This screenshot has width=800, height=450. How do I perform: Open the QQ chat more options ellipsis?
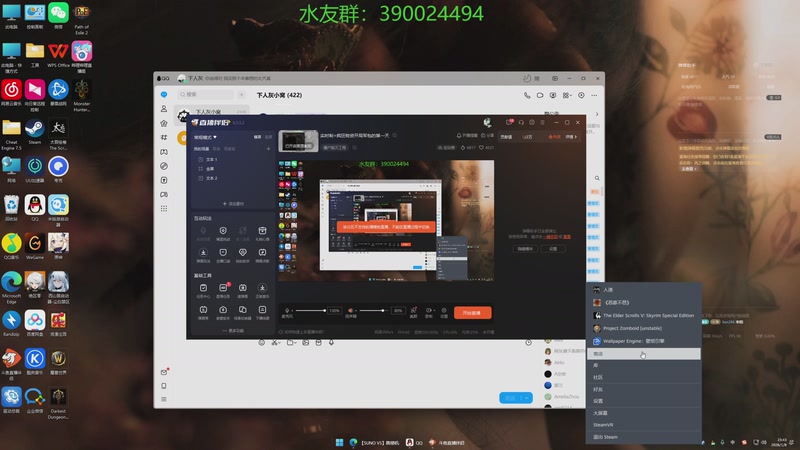pos(594,95)
